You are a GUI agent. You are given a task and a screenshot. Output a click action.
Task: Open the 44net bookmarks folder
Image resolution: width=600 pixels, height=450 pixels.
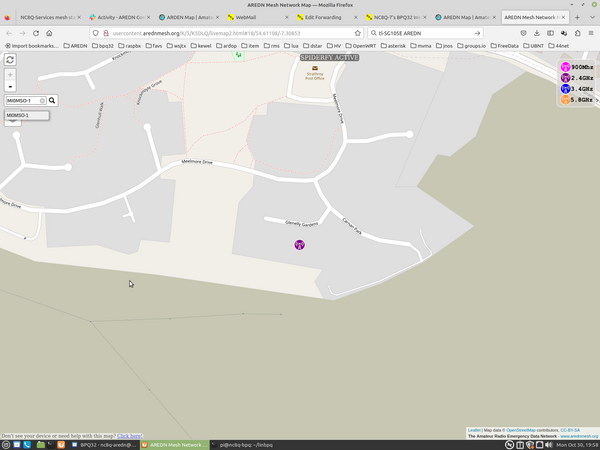(x=559, y=46)
